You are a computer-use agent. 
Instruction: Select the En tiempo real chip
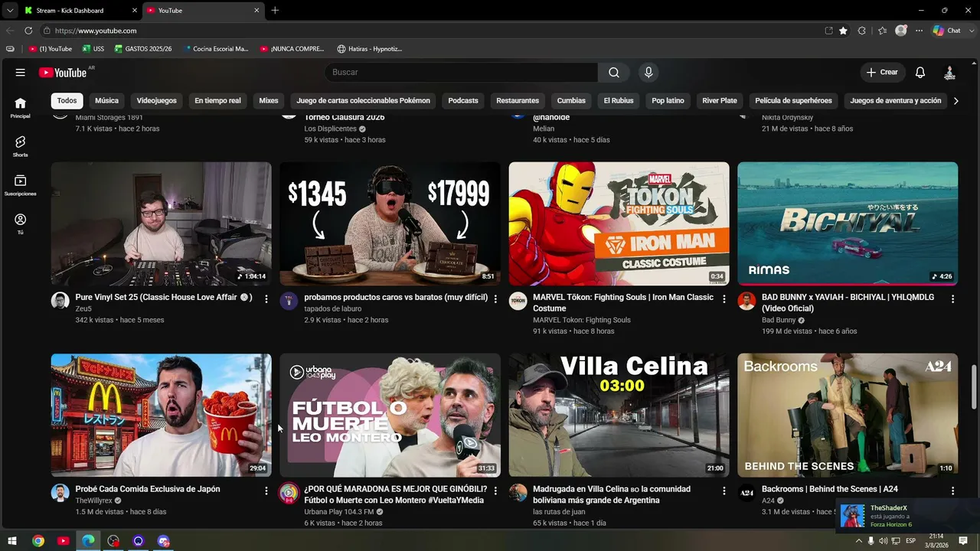[217, 101]
